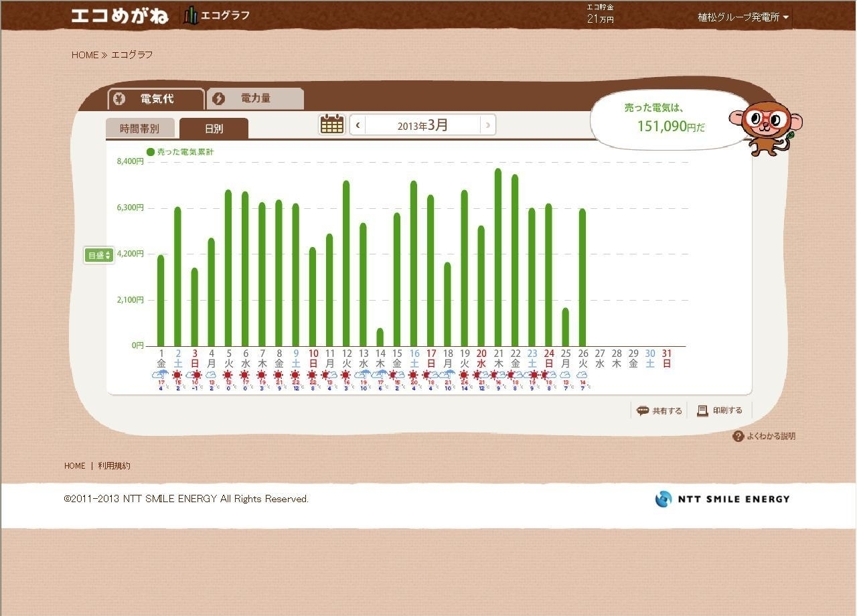Image resolution: width=857 pixels, height=616 pixels.
Task: Select the 日別 sub-tab
Action: tap(214, 129)
